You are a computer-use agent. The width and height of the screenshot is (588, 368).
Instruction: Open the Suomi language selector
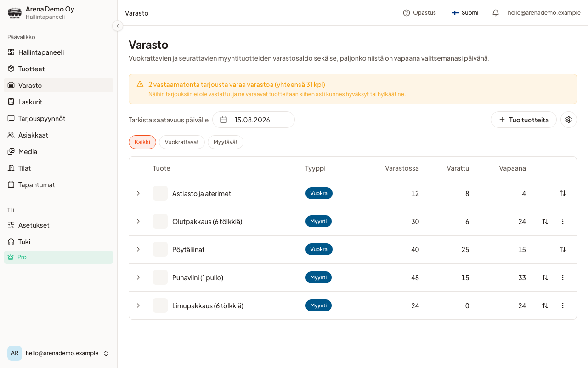(x=465, y=13)
